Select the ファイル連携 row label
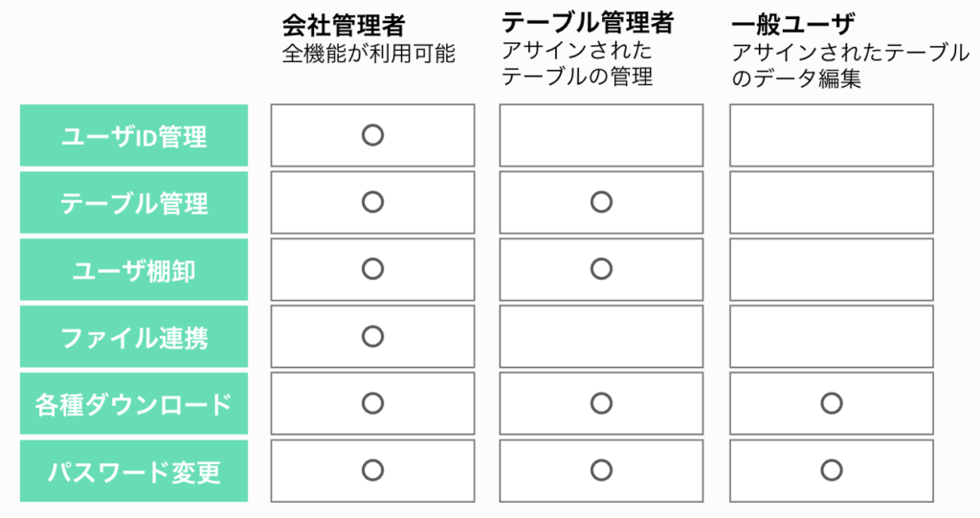Screen dimensions: 980x518 click(134, 337)
